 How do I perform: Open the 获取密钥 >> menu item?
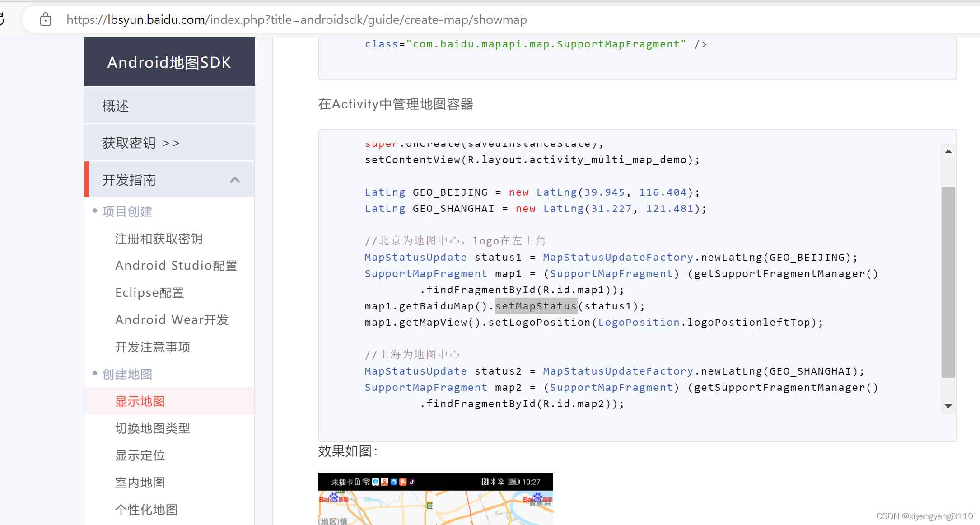click(x=169, y=143)
